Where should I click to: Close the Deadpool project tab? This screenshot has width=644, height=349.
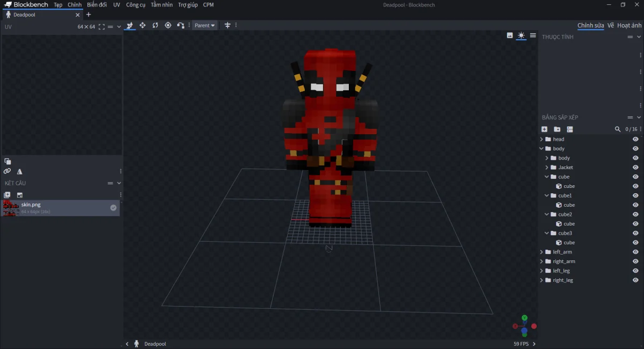click(x=77, y=15)
